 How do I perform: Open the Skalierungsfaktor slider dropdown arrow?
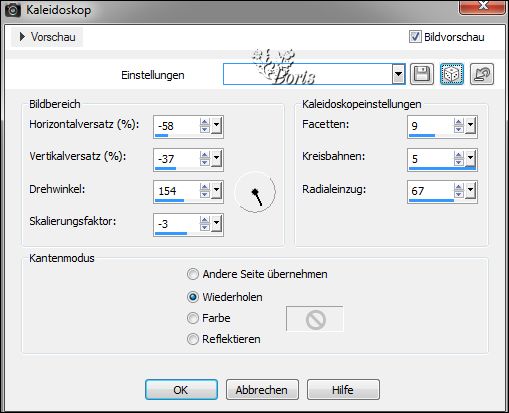(217, 223)
